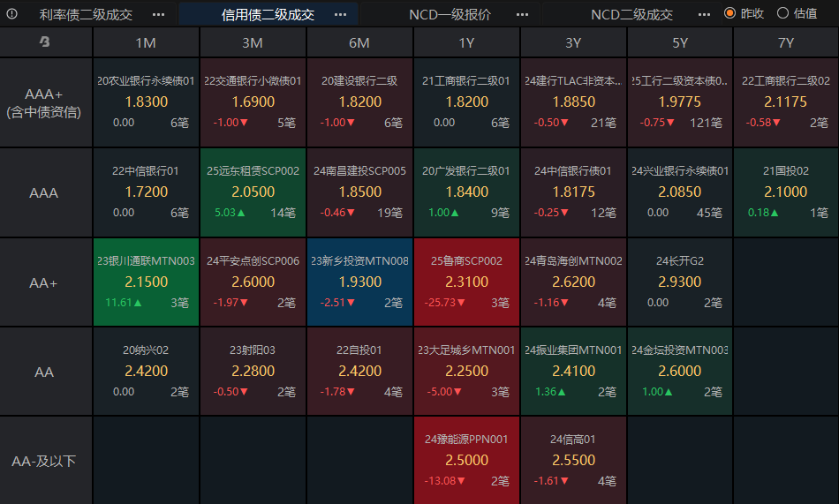Click the 1M column header

click(146, 42)
